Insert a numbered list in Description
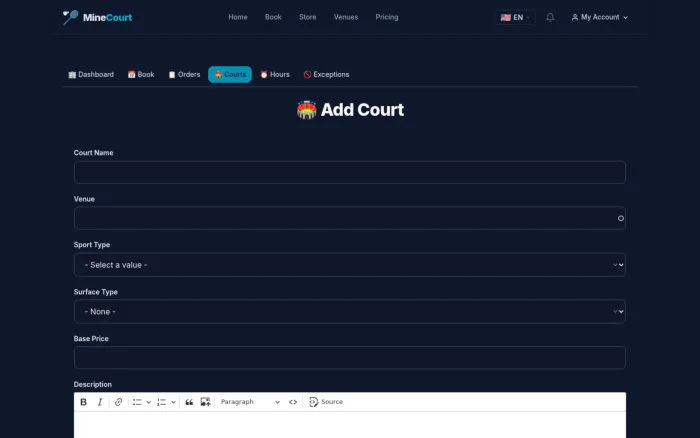This screenshot has width=700, height=438. (x=162, y=402)
